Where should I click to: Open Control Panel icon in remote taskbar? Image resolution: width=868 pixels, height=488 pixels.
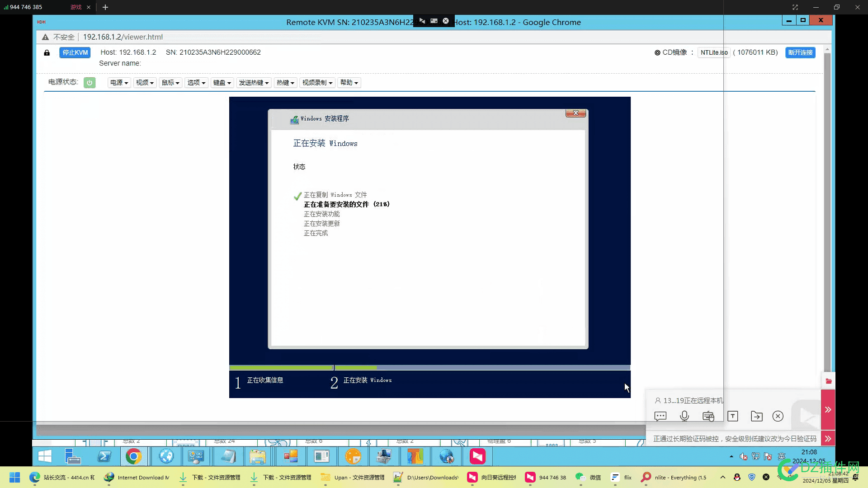pyautogui.click(x=196, y=456)
